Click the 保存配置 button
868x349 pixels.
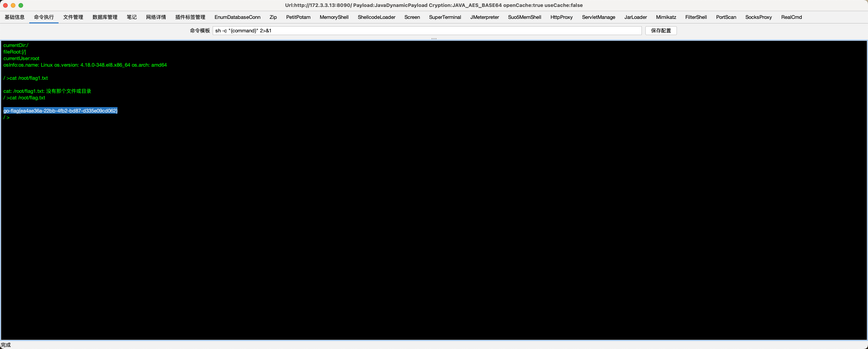[x=661, y=31]
